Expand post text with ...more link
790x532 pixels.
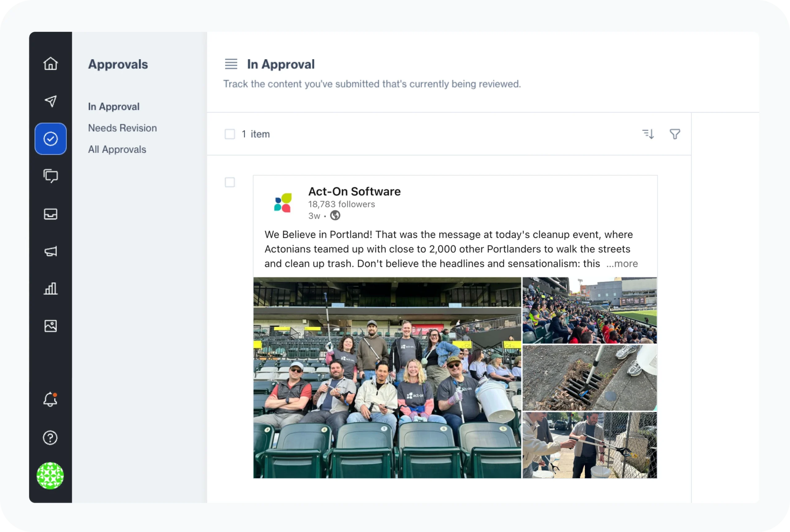(x=622, y=264)
